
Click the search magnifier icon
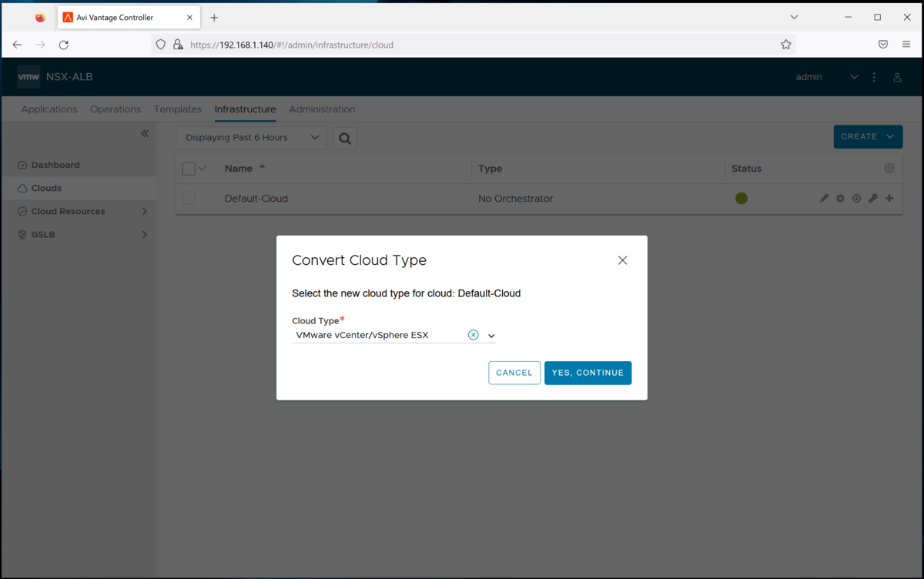[345, 138]
